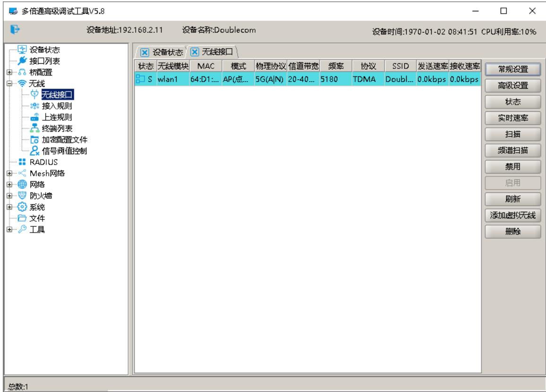Viewport: 546px width, 392px height.
Task: Click the 终端列表 terminal icon
Action: point(34,128)
